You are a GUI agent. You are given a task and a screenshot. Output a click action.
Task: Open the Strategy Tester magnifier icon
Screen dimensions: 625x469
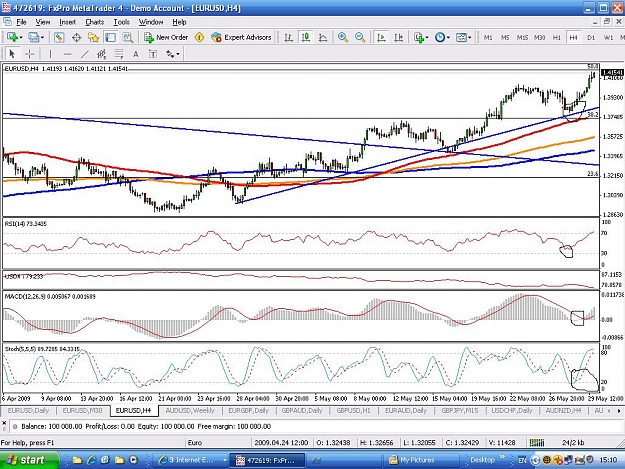[x=128, y=37]
